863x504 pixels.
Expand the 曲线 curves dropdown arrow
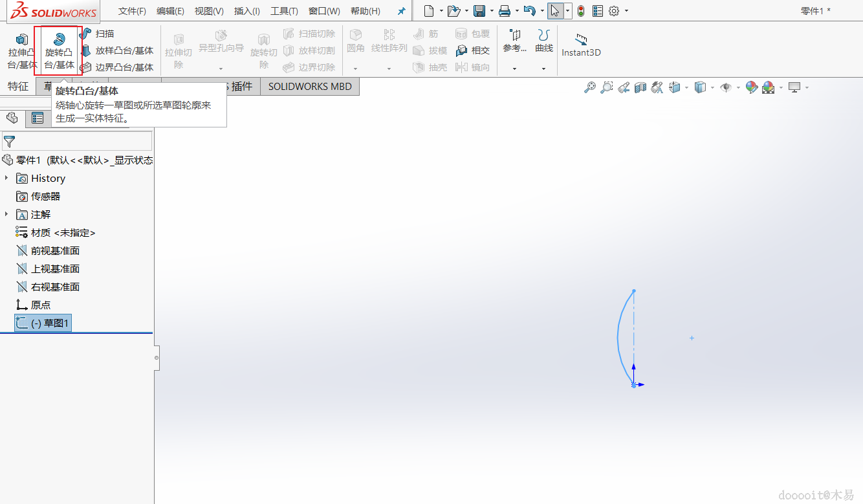click(543, 68)
